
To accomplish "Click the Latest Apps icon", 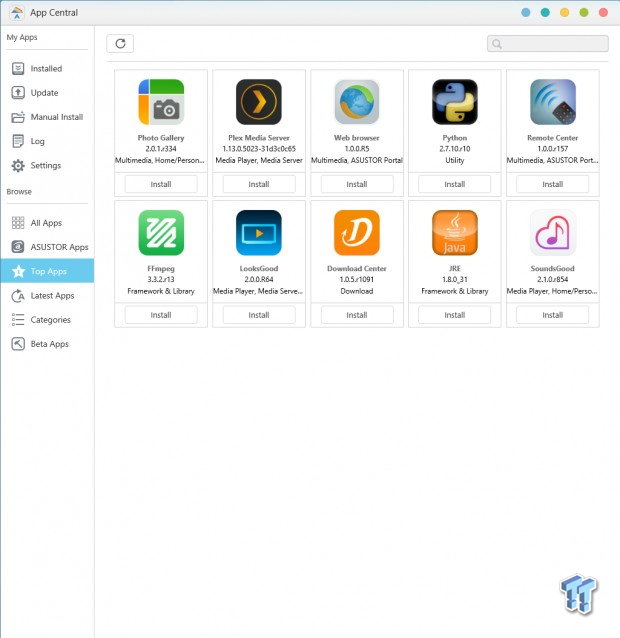I will point(18,296).
